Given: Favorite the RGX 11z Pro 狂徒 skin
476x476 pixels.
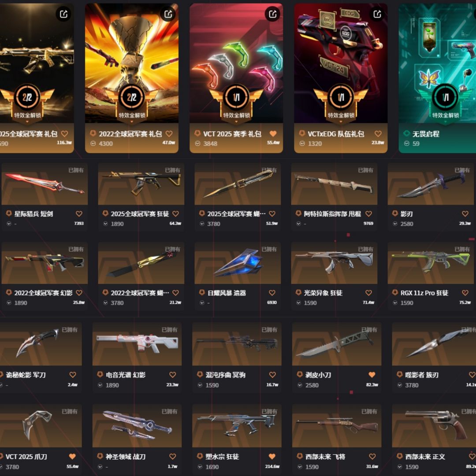Looking at the screenshot, I should point(465,293).
